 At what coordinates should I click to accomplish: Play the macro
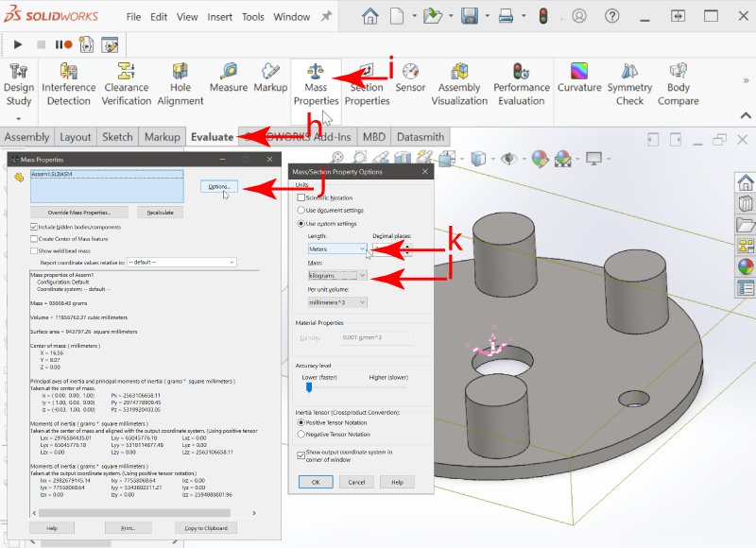point(18,44)
